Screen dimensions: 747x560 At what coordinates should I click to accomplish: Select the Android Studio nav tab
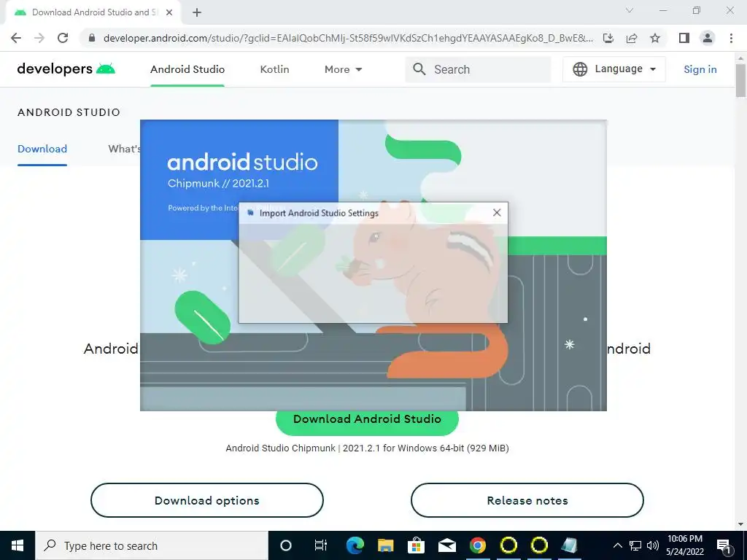(187, 69)
